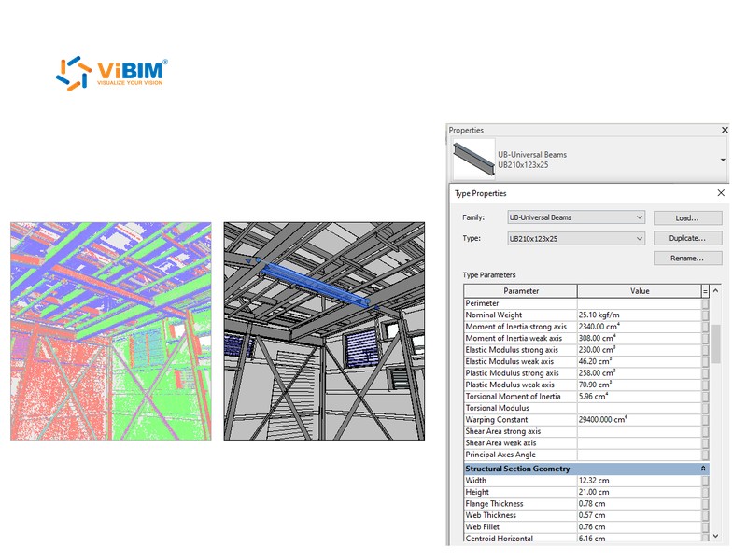Screen dimensions: 747x560
Task: Click the Web Fillet value 0.76 cm
Action: tap(640, 527)
